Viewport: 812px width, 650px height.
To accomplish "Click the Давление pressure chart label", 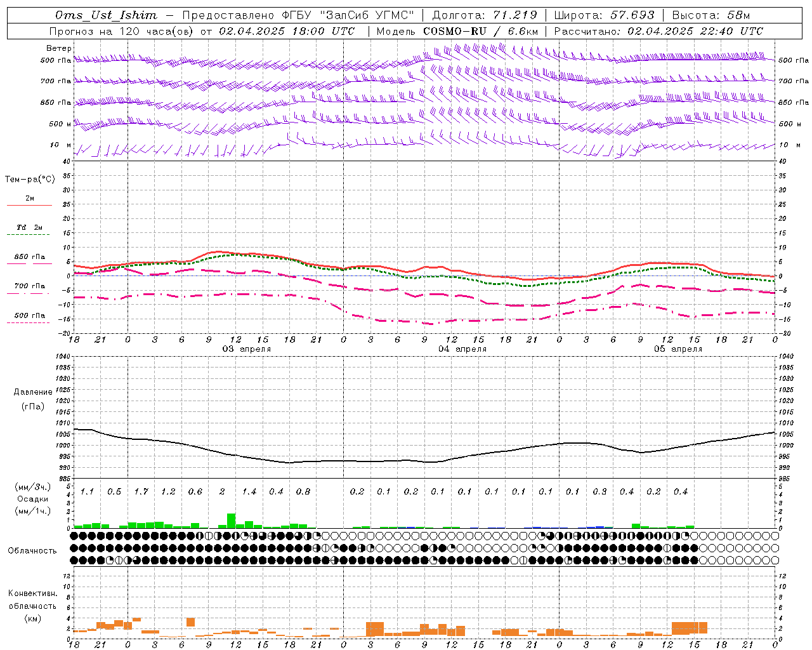I will [x=33, y=392].
